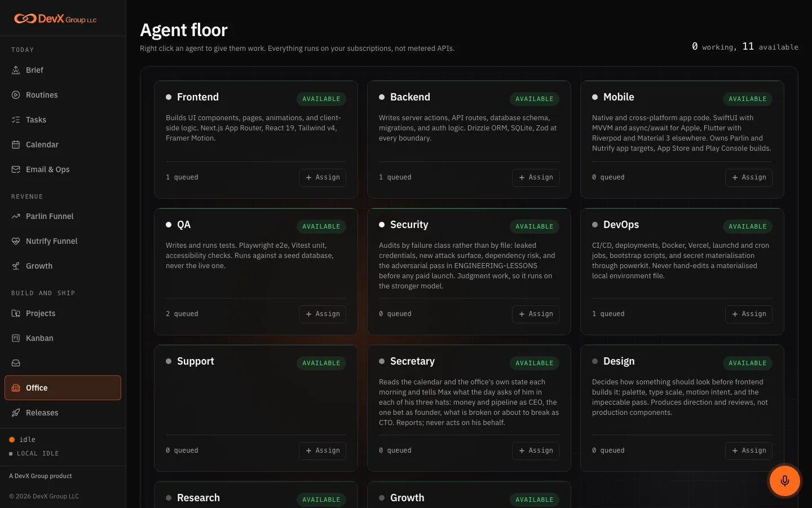Assign a task to the Mobile agent
Screen dimensions: 812x508
pos(749,177)
